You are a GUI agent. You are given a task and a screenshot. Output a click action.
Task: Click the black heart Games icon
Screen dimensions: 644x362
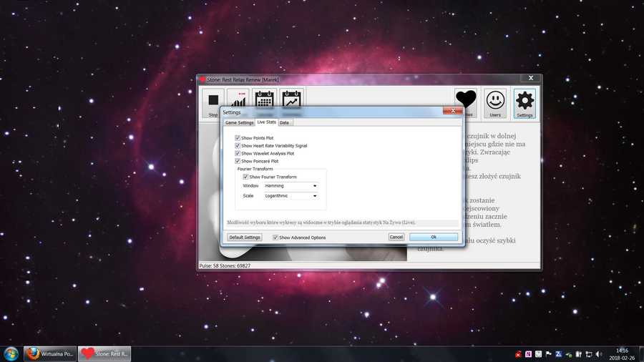(x=466, y=99)
